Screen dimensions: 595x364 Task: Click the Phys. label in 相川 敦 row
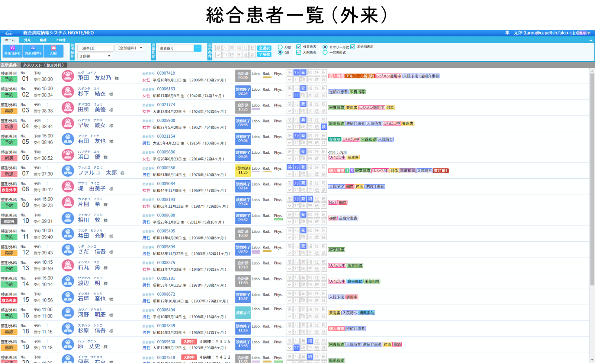[278, 216]
